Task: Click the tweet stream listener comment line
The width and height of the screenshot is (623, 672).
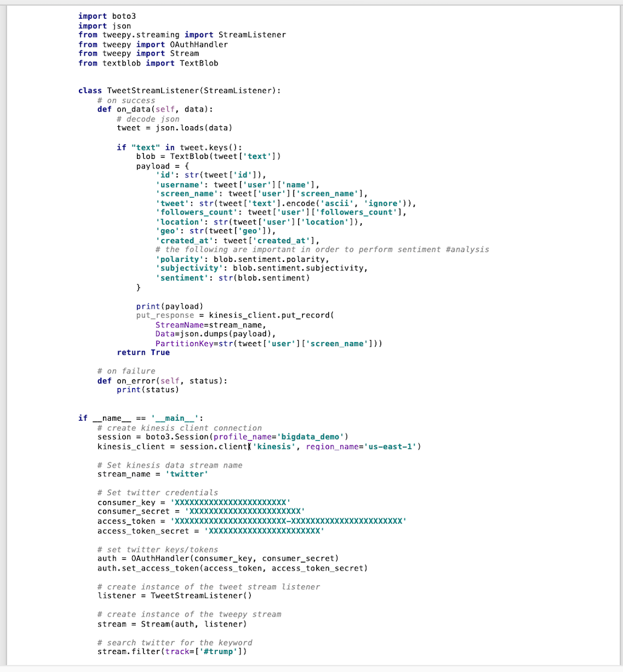Action: 209,587
